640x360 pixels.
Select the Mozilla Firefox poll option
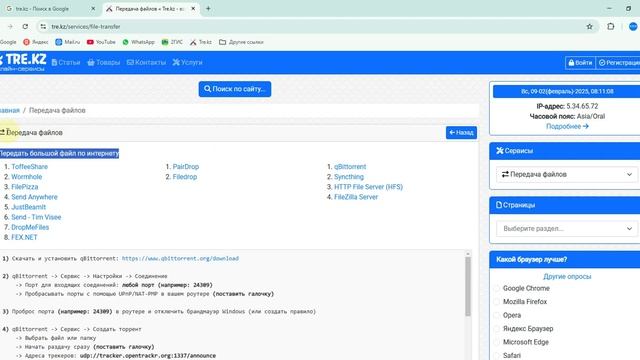(x=497, y=302)
